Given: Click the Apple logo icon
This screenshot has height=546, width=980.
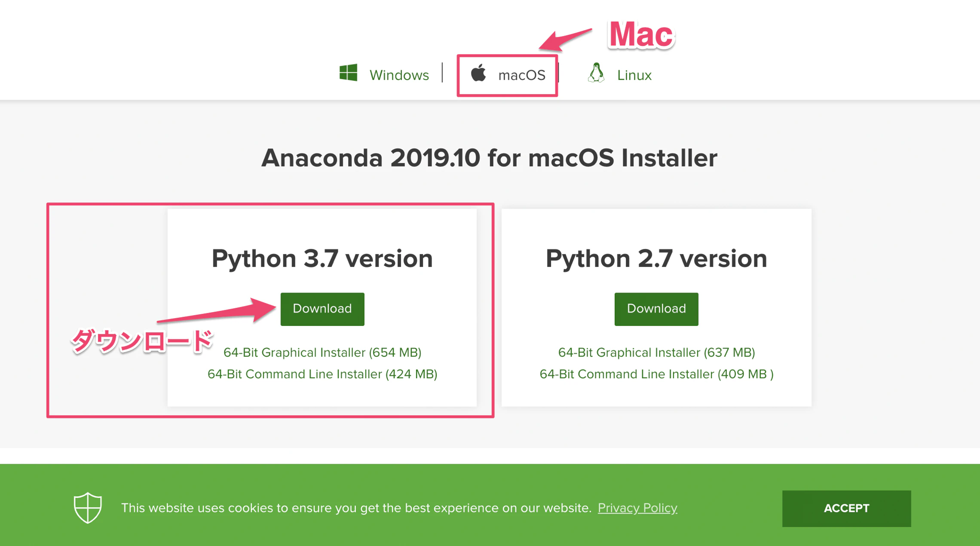Looking at the screenshot, I should point(478,72).
